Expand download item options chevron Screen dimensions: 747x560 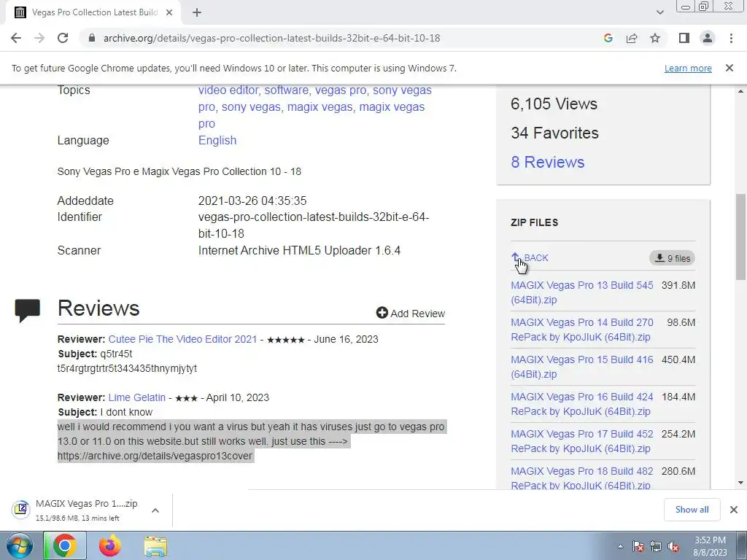pos(155,510)
